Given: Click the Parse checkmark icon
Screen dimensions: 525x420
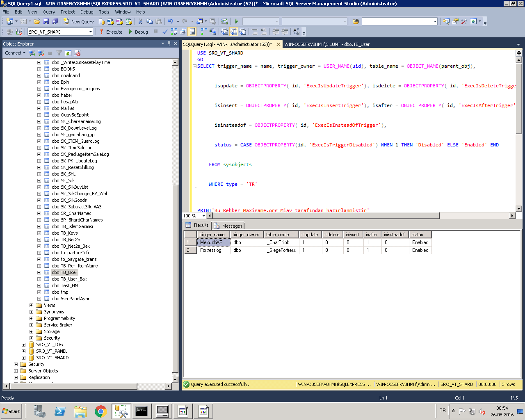Looking at the screenshot, I should [165, 32].
